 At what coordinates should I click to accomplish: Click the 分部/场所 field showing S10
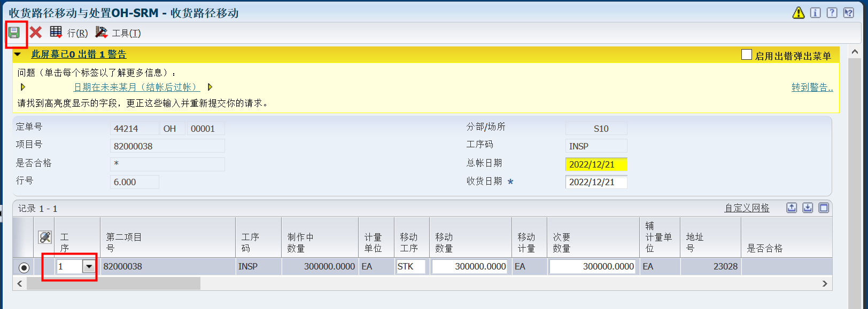pyautogui.click(x=596, y=129)
